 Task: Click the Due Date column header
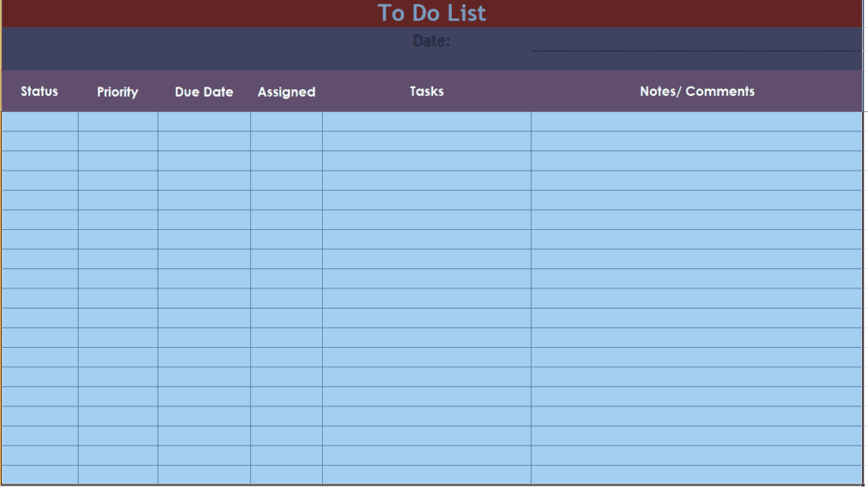(x=203, y=92)
